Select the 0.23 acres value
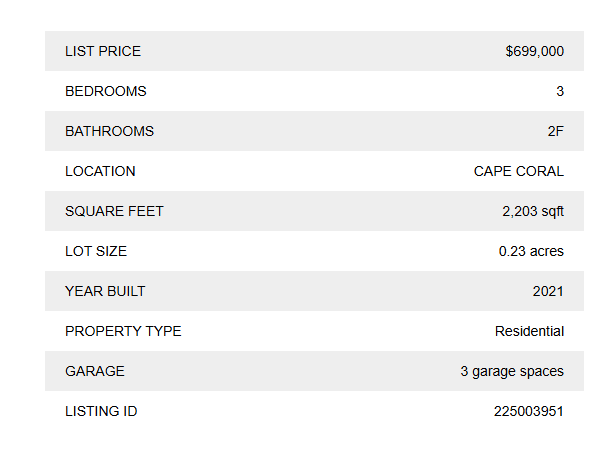611x465 pixels. coord(531,251)
